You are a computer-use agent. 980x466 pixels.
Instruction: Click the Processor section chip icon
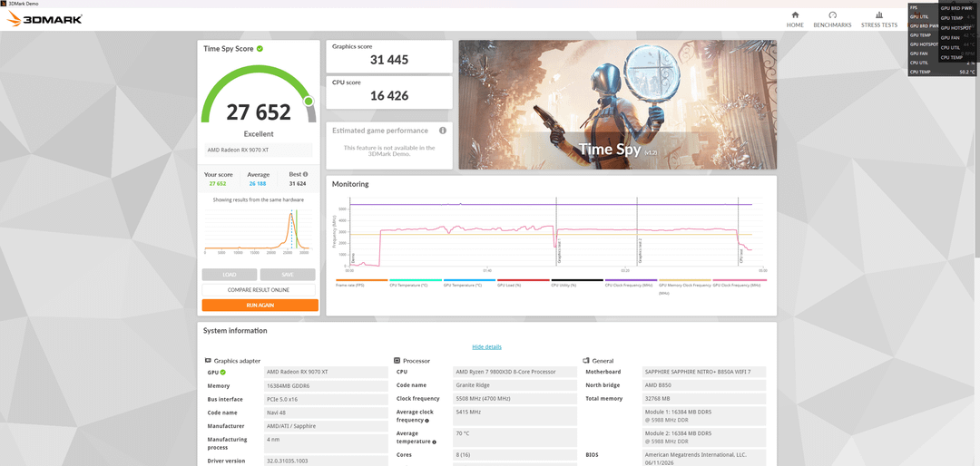[x=397, y=361]
